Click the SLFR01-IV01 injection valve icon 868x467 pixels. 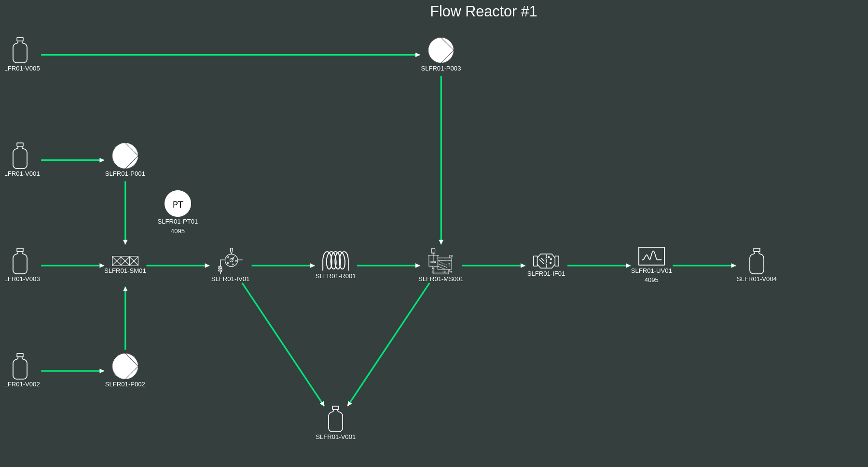pos(230,261)
